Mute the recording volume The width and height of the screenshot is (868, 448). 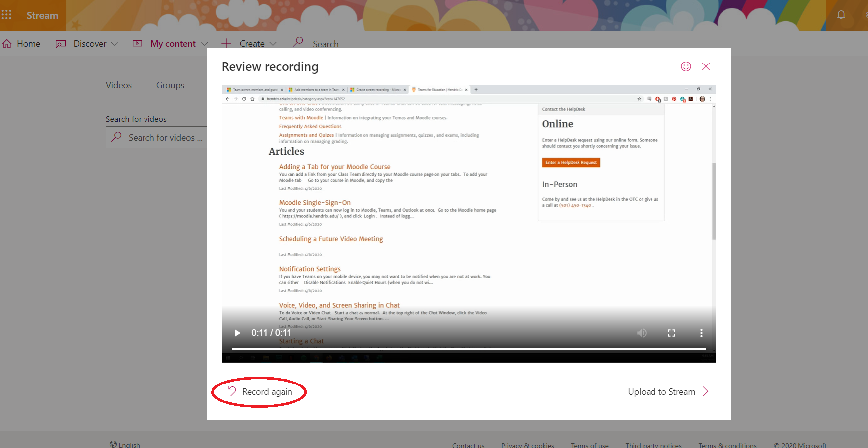(x=642, y=333)
